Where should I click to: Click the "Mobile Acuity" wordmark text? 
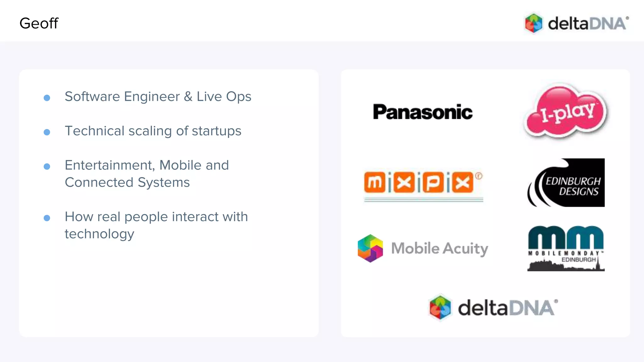coord(440,249)
